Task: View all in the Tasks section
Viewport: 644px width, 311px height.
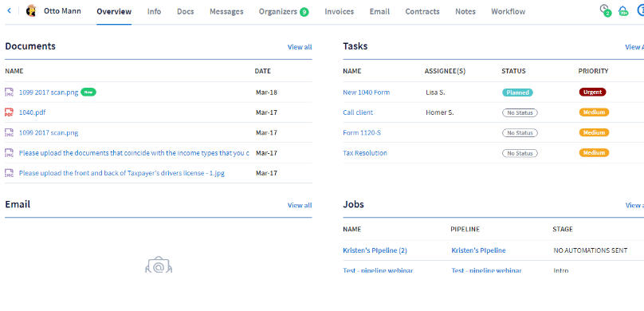Action: (x=634, y=47)
